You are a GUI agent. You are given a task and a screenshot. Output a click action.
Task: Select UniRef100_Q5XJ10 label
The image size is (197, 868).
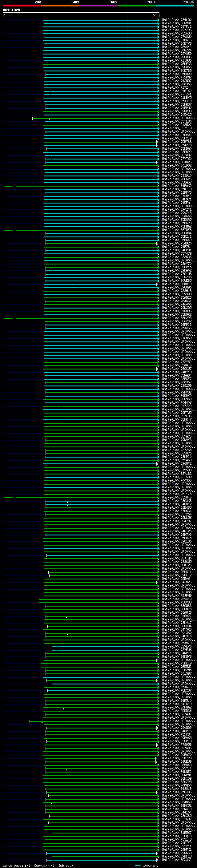tap(176, 101)
